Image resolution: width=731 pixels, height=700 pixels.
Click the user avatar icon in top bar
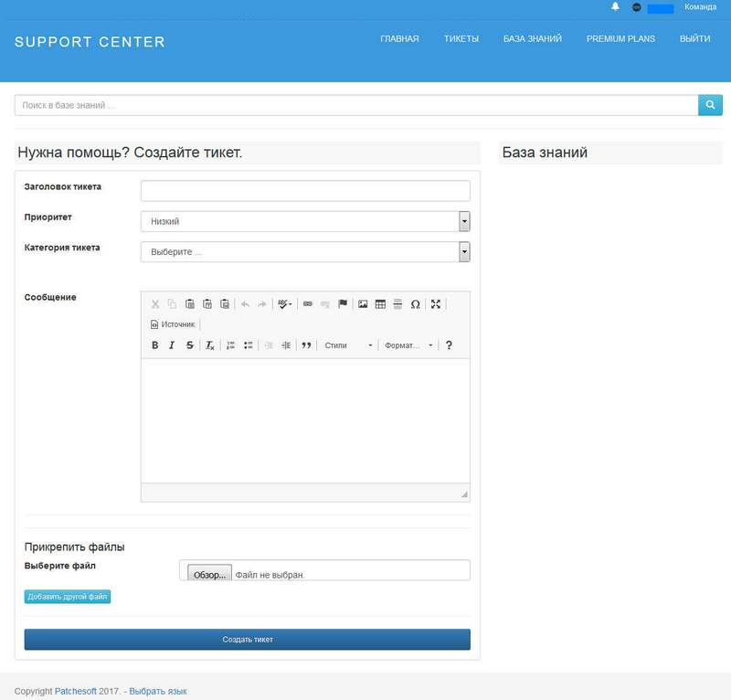[x=636, y=7]
